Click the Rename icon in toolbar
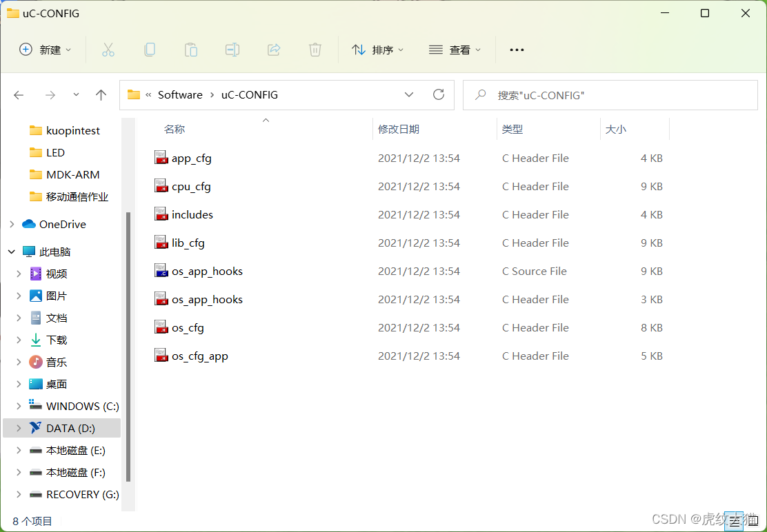This screenshot has width=767, height=532. point(232,50)
